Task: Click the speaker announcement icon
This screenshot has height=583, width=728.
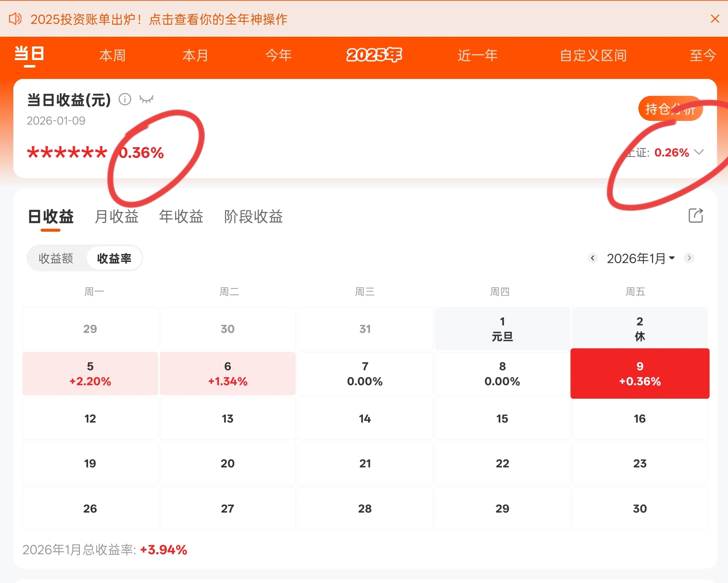Action: coord(15,19)
